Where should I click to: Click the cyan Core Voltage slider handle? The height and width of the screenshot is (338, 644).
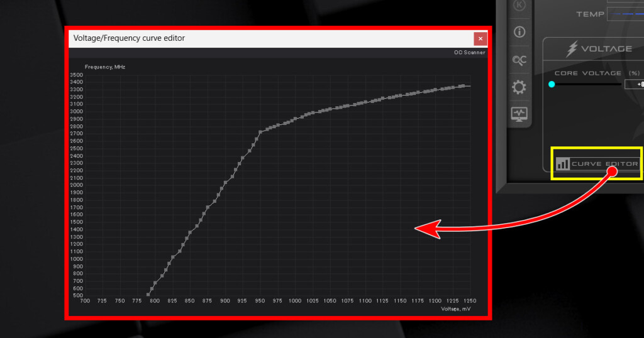pos(552,84)
